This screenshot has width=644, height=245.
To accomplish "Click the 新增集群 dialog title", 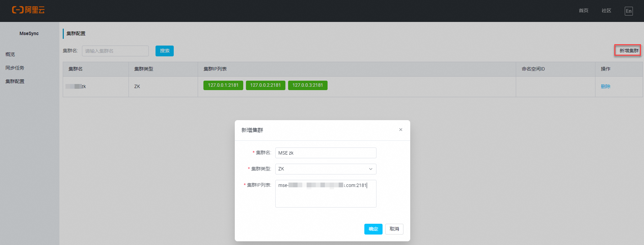I will pyautogui.click(x=252, y=130).
